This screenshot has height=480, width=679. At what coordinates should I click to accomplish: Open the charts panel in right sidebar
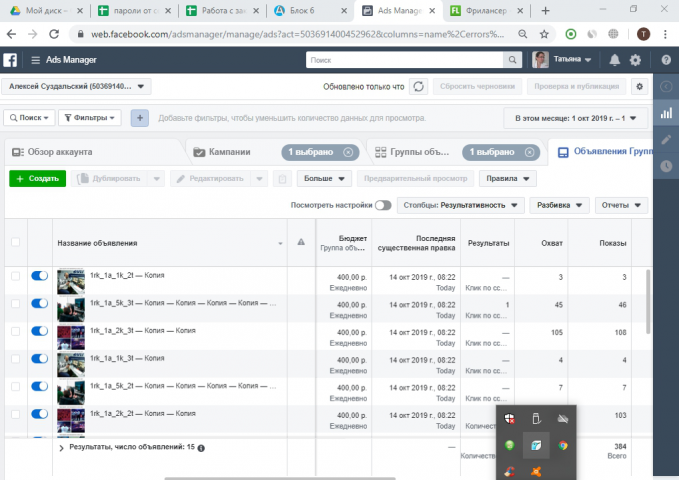[x=666, y=113]
